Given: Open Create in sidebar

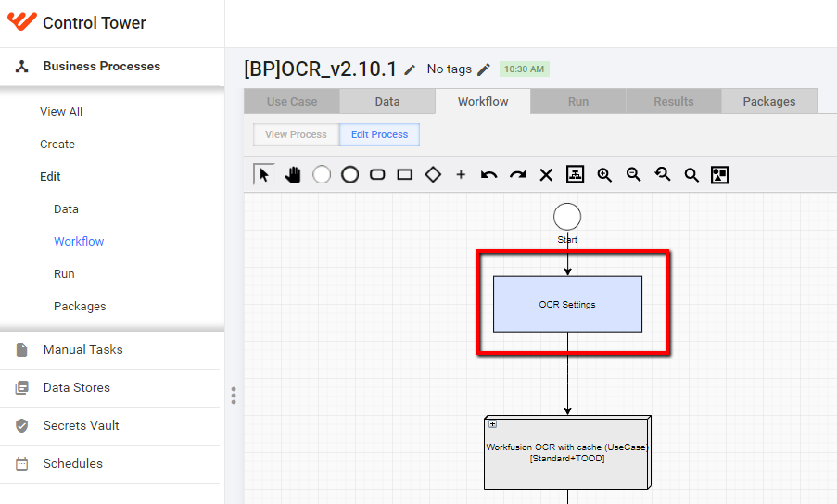Looking at the screenshot, I should pyautogui.click(x=57, y=144).
